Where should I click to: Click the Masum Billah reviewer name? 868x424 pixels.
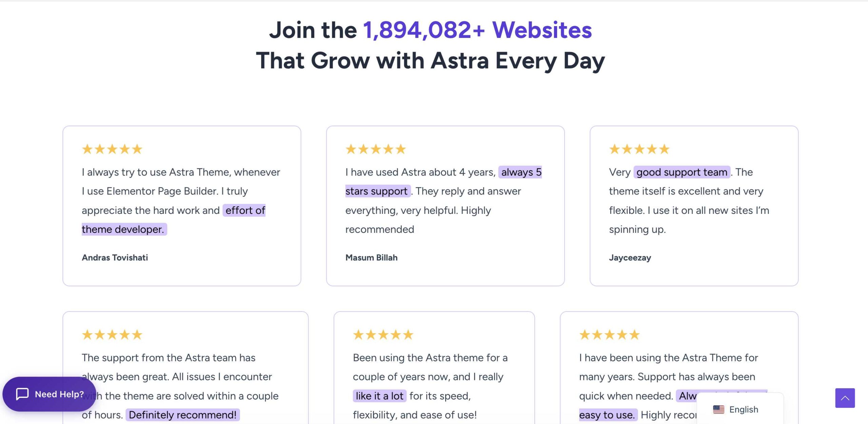371,258
